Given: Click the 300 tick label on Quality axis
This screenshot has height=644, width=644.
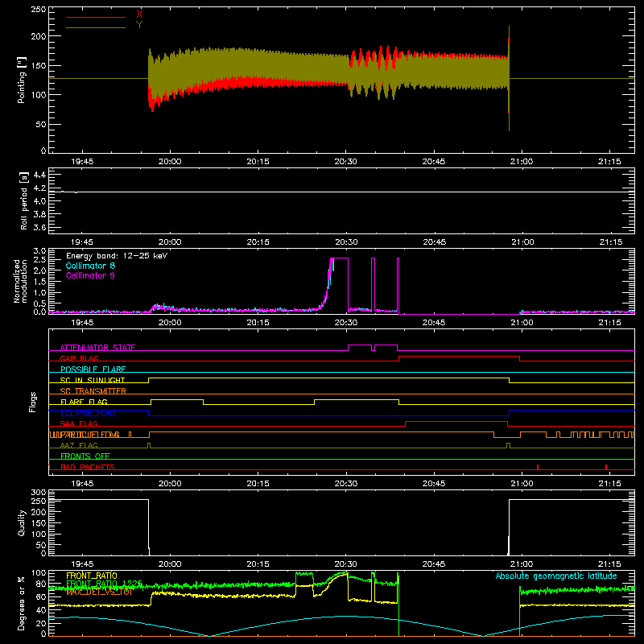Looking at the screenshot, I should point(38,493).
